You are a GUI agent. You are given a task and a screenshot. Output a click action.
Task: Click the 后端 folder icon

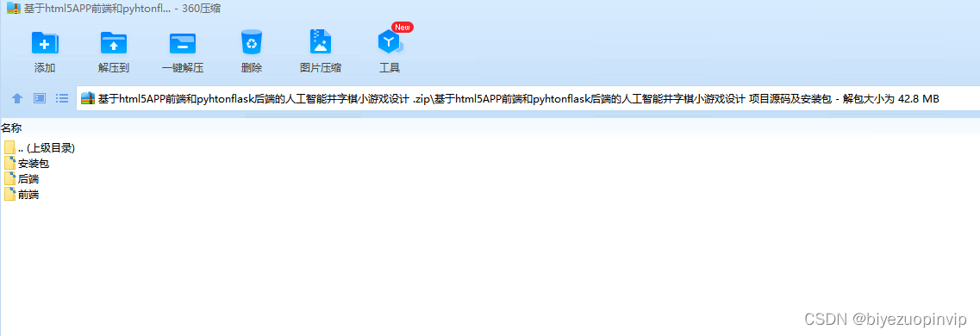point(9,178)
